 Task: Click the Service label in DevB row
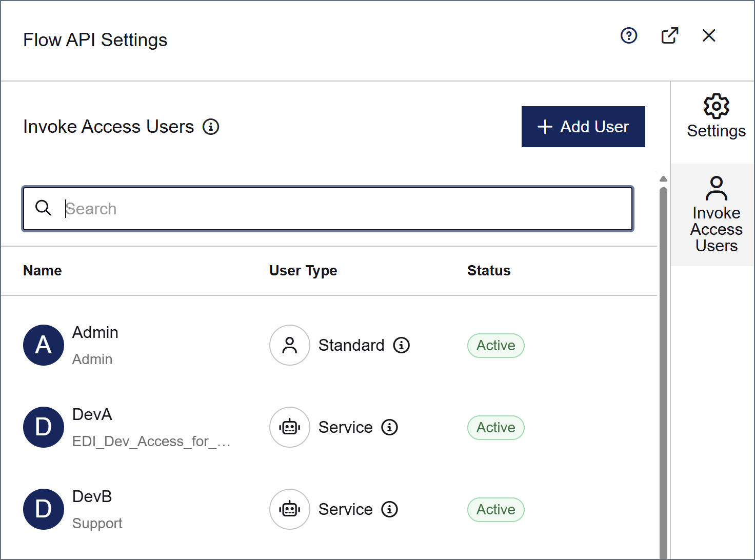346,509
